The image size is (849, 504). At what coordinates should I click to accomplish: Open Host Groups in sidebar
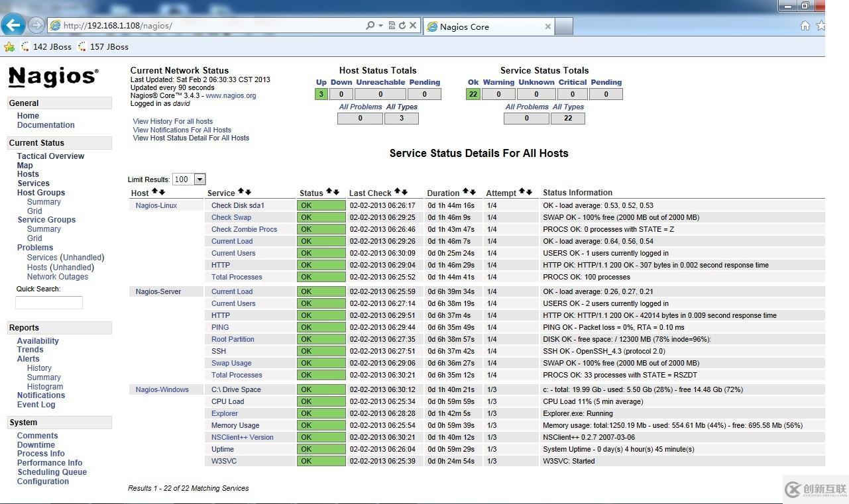41,193
